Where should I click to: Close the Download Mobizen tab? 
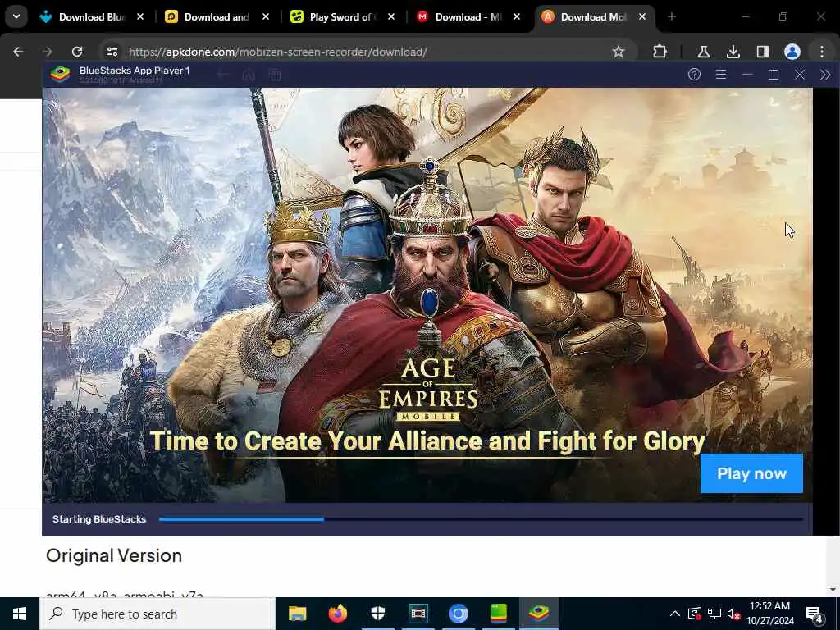click(x=642, y=17)
